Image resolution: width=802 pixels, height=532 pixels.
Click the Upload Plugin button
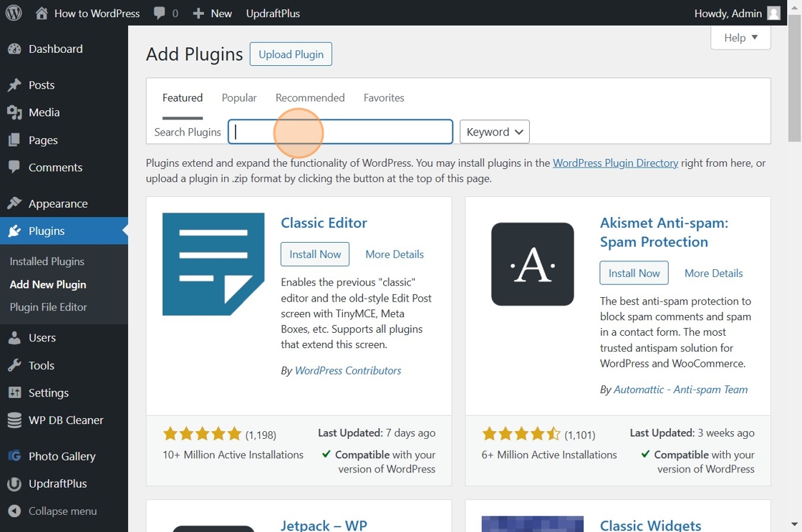[x=291, y=54]
